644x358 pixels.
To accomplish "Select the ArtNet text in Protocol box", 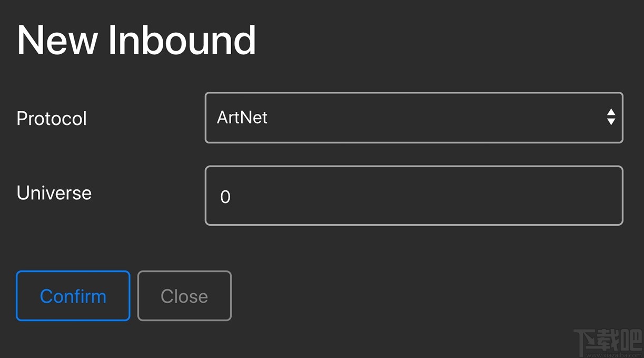I will 242,117.
